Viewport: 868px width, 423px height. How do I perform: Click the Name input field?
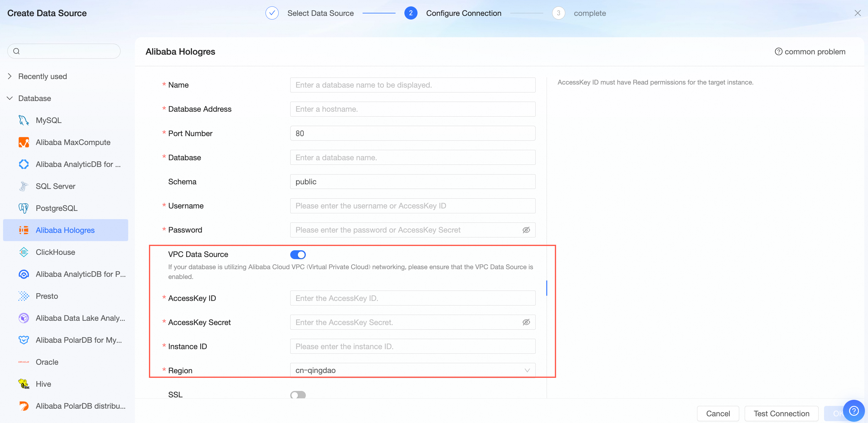tap(412, 85)
